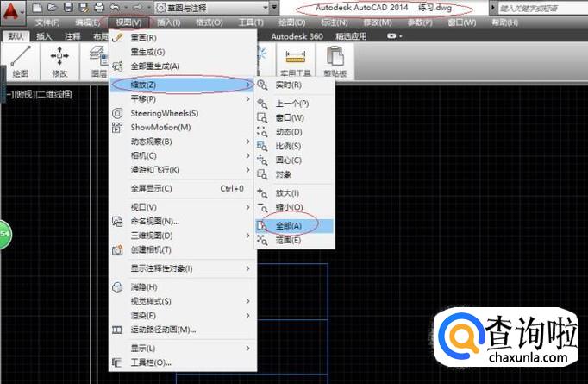The width and height of the screenshot is (588, 384).
Task: Open the AutoCAD application menu logo
Action: pos(13,12)
